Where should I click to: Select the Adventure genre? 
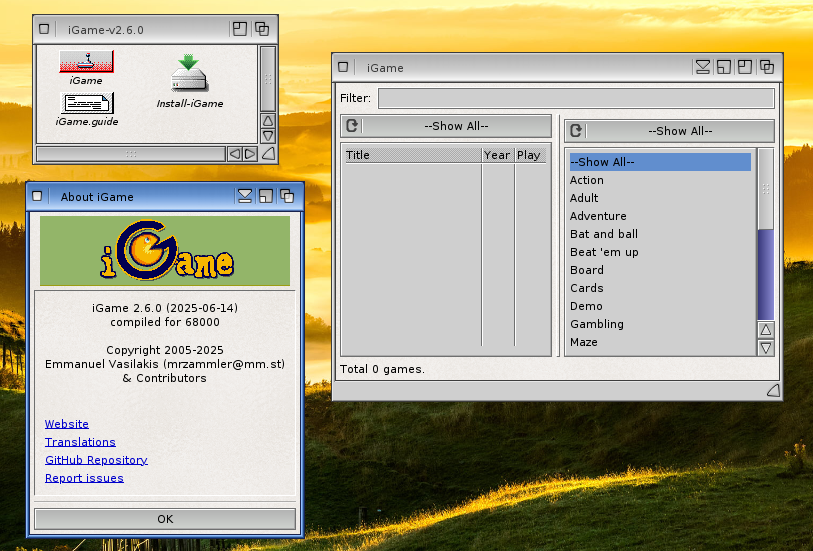point(660,216)
